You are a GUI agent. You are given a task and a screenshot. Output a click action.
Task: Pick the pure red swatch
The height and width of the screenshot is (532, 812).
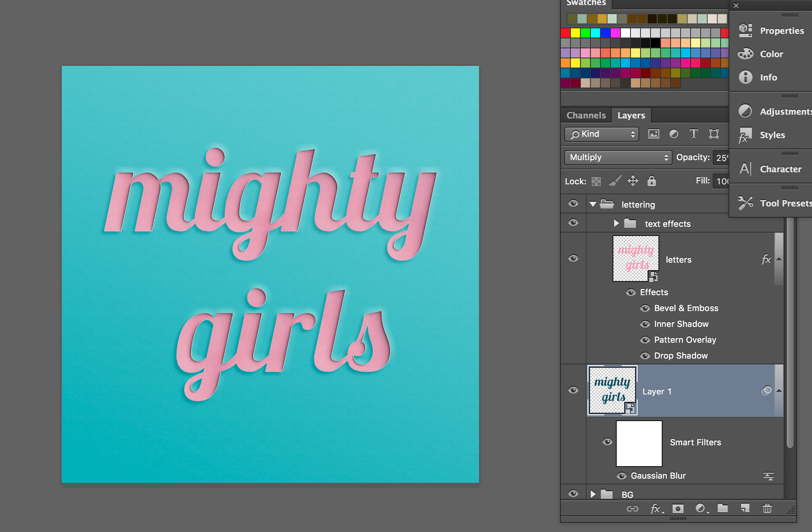[565, 33]
